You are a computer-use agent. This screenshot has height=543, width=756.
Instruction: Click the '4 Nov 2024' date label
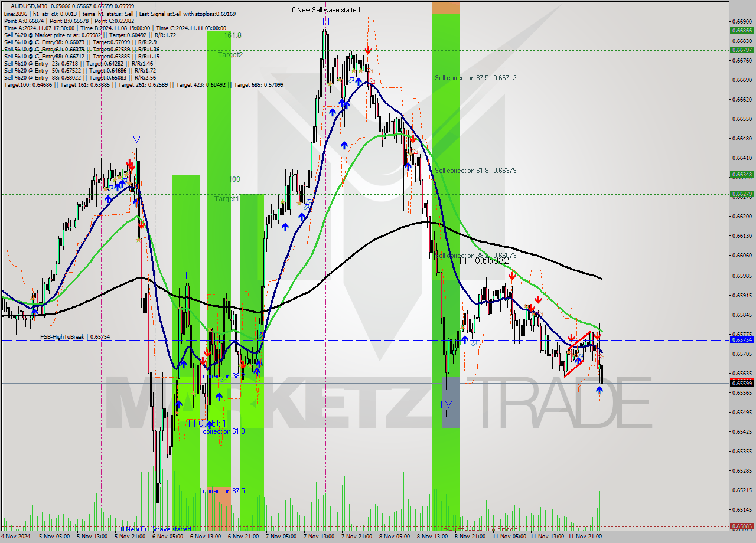15,537
